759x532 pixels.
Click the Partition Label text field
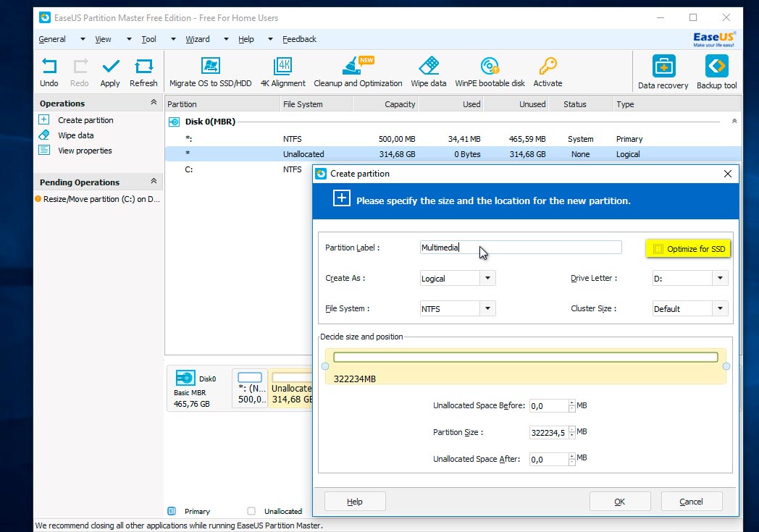coord(521,248)
